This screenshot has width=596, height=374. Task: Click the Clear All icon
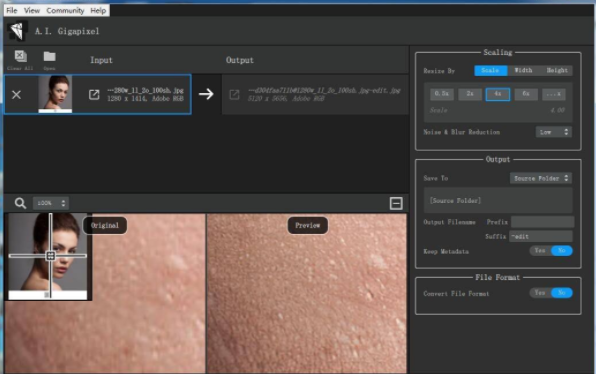click(x=21, y=56)
